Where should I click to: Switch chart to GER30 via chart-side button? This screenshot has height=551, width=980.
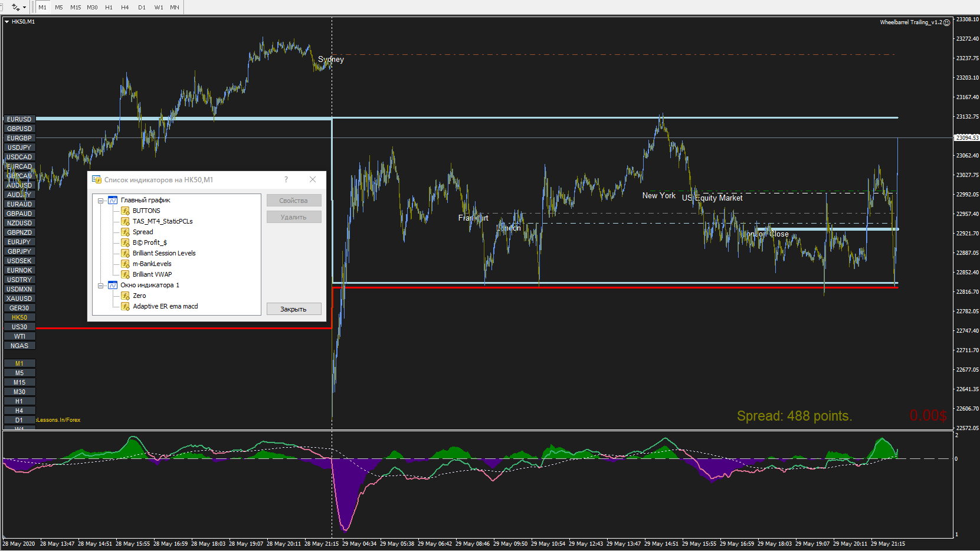tap(19, 308)
